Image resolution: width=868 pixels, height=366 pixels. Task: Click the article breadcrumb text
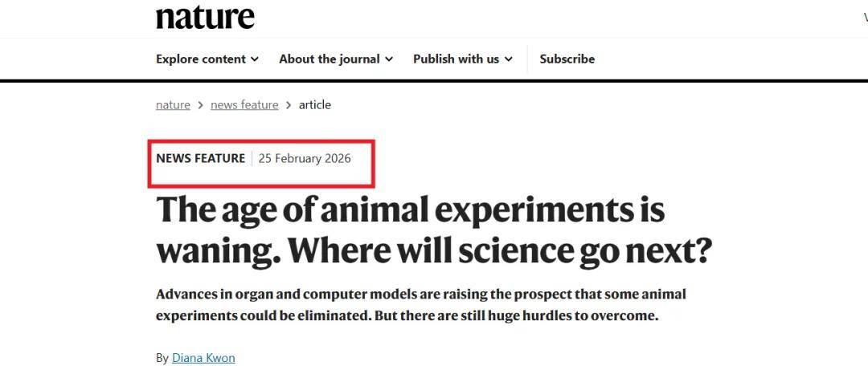[315, 105]
